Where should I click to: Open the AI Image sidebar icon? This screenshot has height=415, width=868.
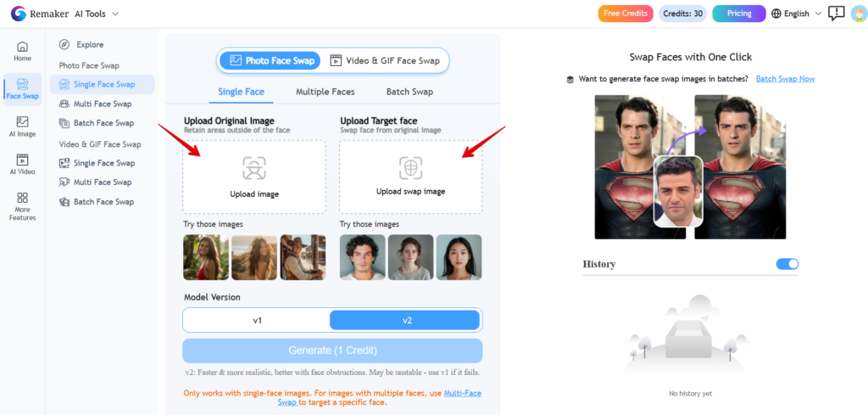(x=23, y=122)
